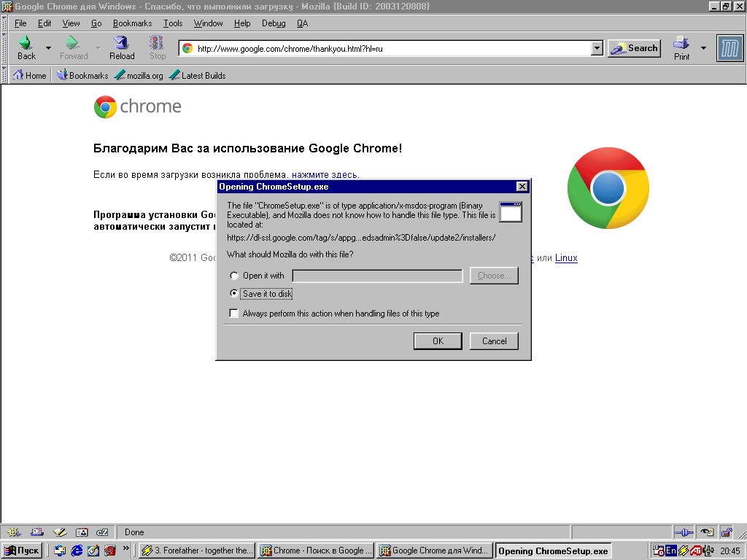Open Address Book component icon

pyautogui.click(x=82, y=532)
